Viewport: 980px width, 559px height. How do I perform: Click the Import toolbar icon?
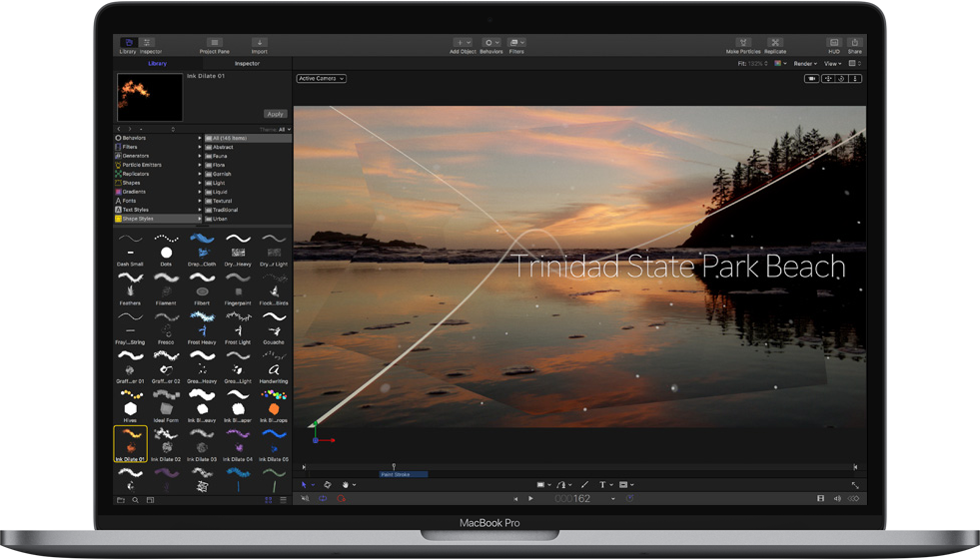point(259,44)
